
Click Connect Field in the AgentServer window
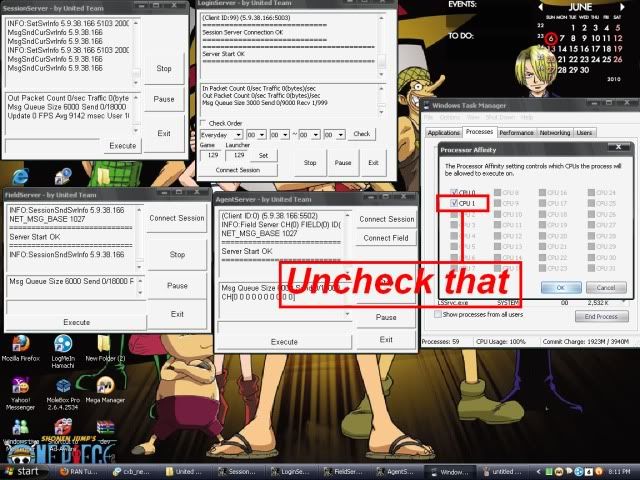(x=386, y=238)
